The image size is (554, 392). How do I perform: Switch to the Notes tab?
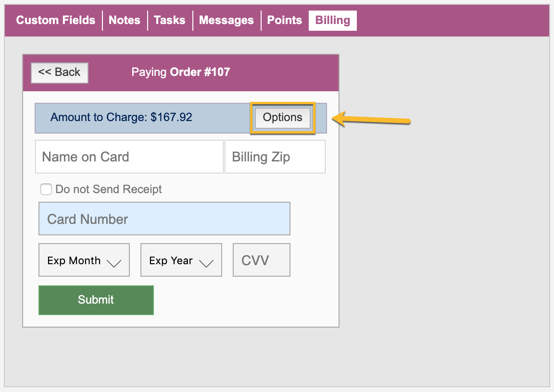click(125, 20)
